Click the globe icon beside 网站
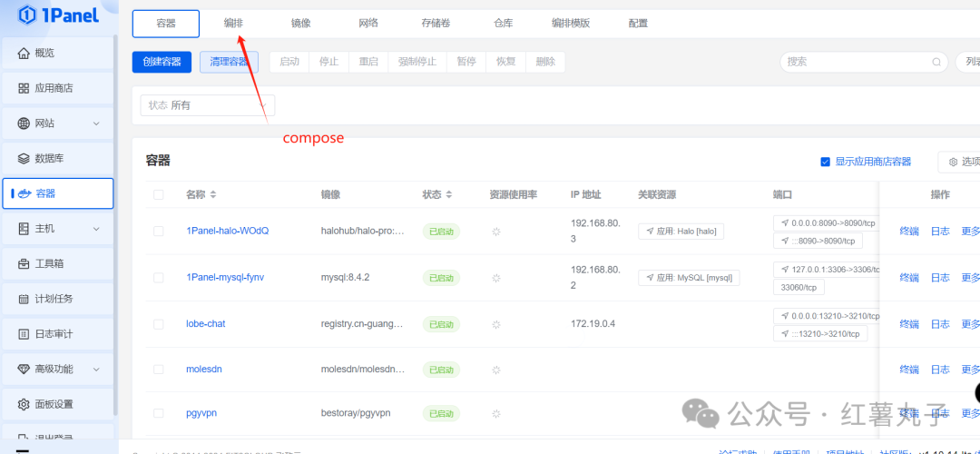Viewport: 980px width, 454px height. click(x=24, y=123)
